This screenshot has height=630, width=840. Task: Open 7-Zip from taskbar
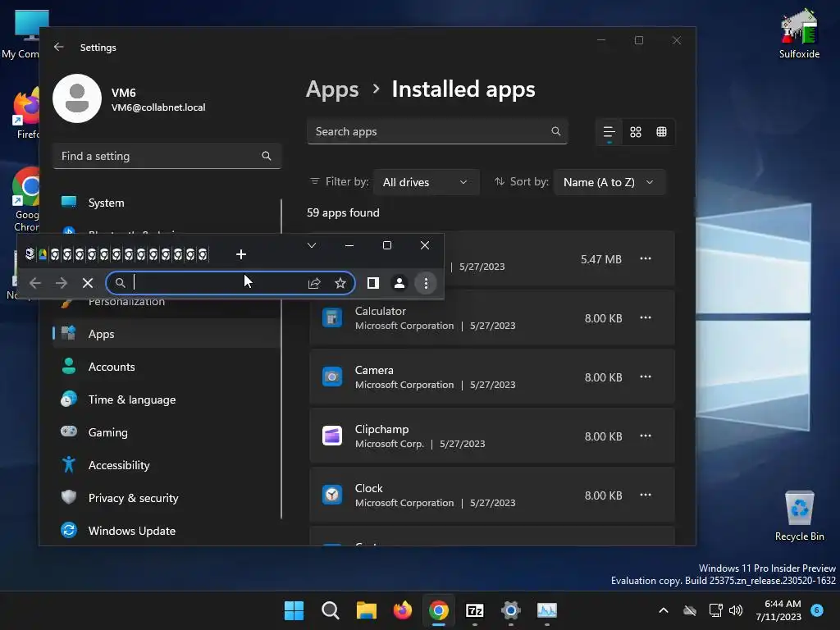[x=475, y=610]
